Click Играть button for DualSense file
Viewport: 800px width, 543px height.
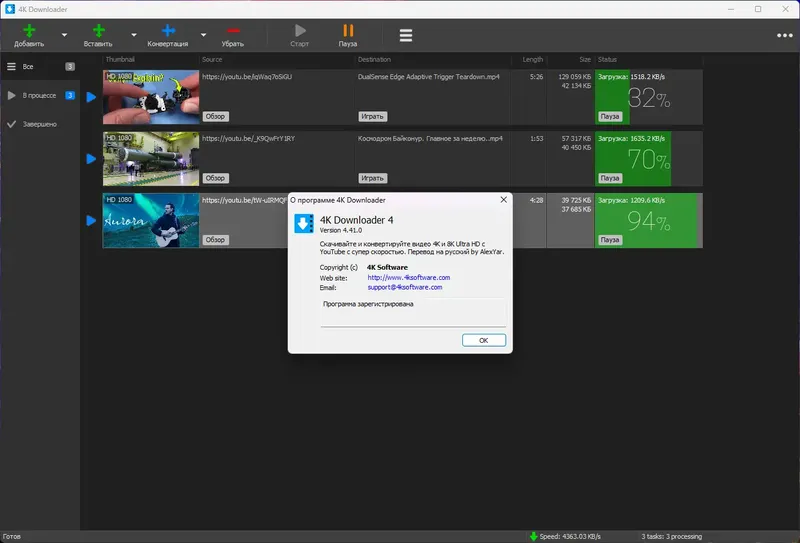pos(372,116)
